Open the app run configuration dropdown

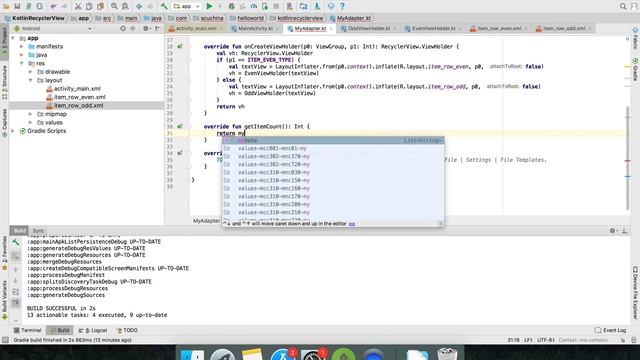click(187, 7)
